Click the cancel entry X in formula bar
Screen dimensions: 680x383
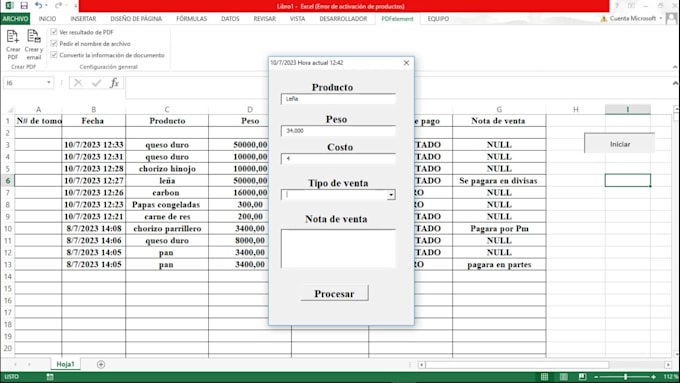pos(78,82)
